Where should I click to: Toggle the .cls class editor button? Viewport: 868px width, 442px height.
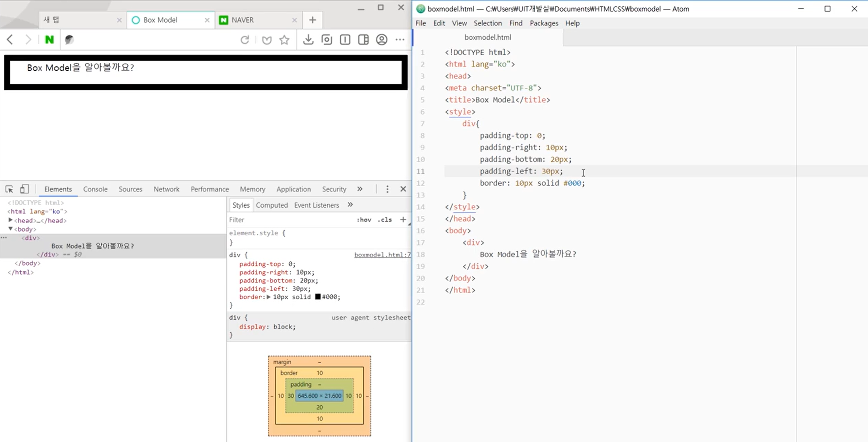click(384, 220)
